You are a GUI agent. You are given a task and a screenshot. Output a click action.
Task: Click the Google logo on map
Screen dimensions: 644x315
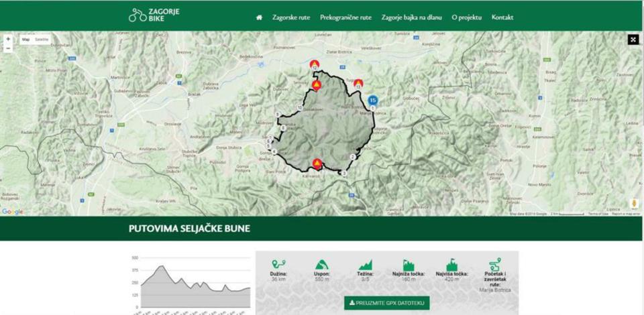pyautogui.click(x=12, y=212)
